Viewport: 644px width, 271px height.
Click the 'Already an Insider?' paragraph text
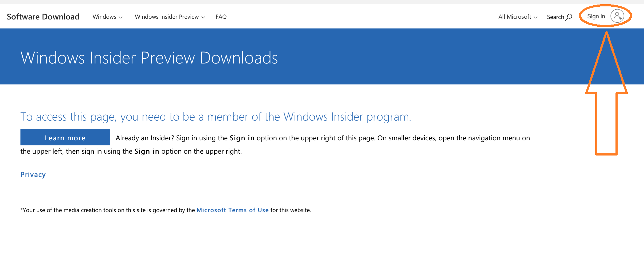click(275, 145)
